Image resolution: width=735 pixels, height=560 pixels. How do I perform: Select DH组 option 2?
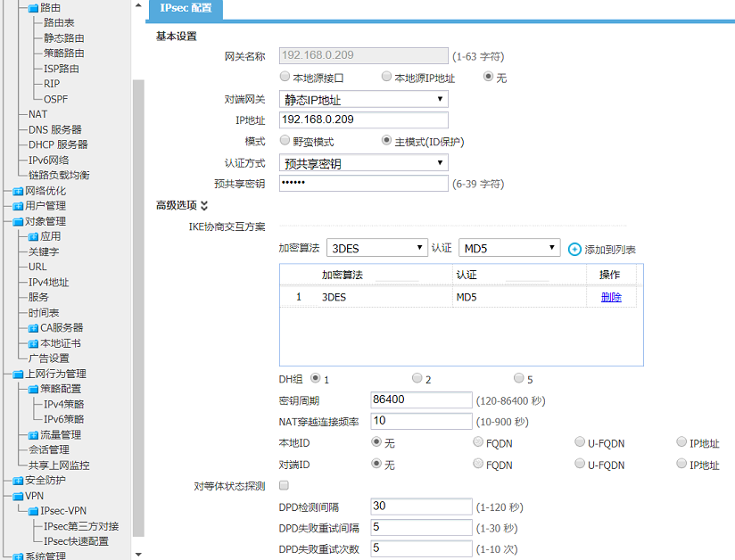(417, 379)
